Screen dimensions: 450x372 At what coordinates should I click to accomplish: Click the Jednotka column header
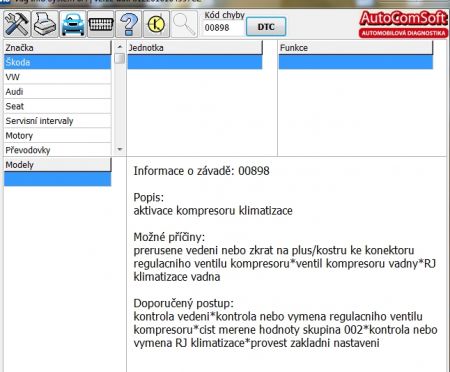click(195, 48)
